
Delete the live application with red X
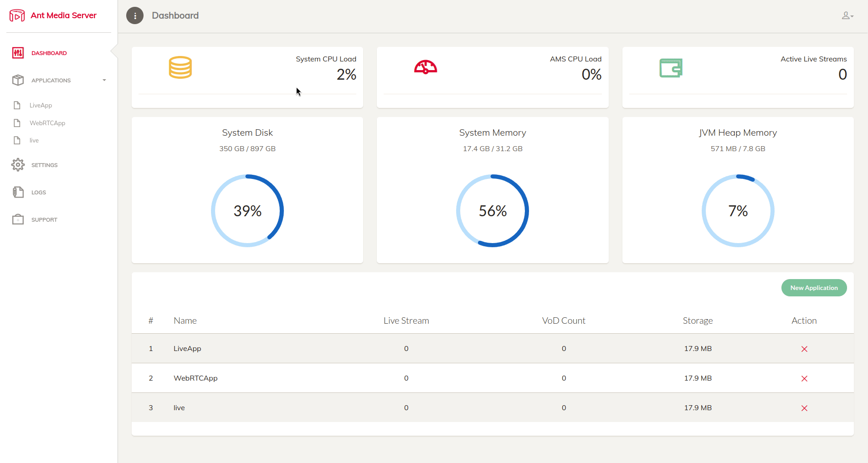(x=804, y=408)
